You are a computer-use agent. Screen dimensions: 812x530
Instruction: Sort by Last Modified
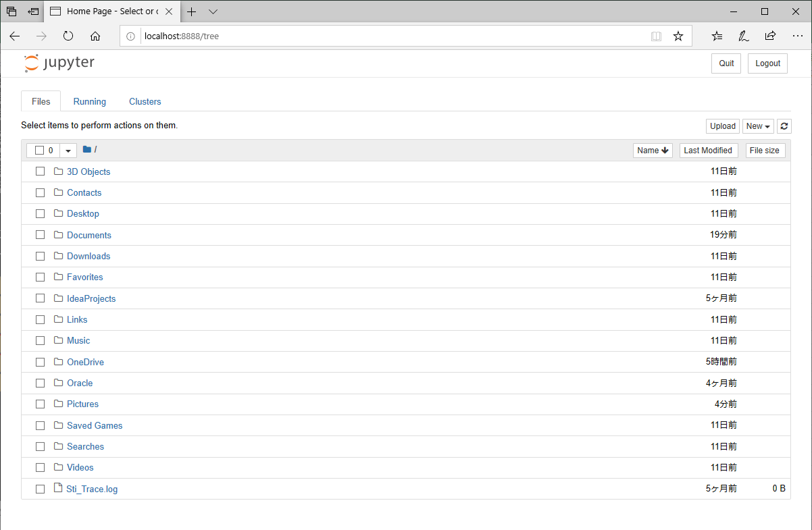(x=709, y=151)
